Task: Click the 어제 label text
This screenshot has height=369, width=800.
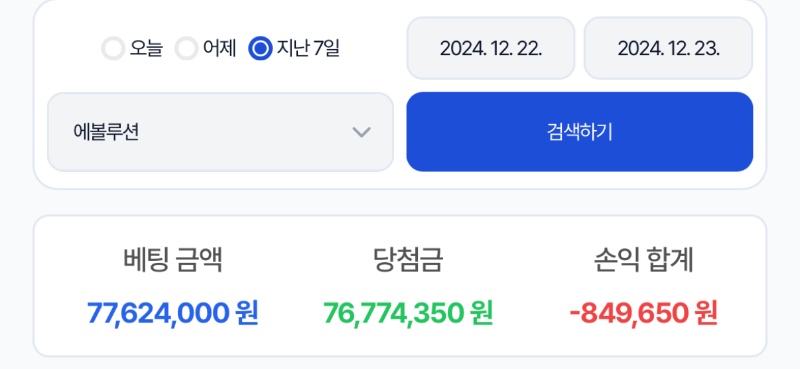Action: click(x=219, y=48)
